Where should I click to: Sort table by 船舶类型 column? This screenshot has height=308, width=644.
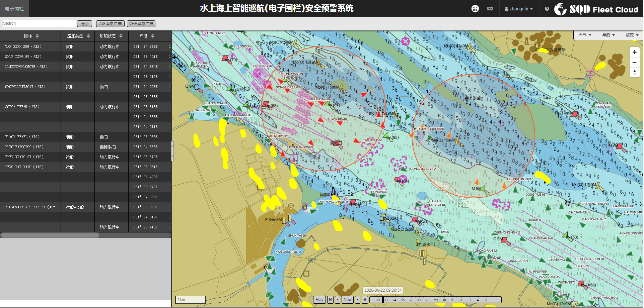[78, 36]
